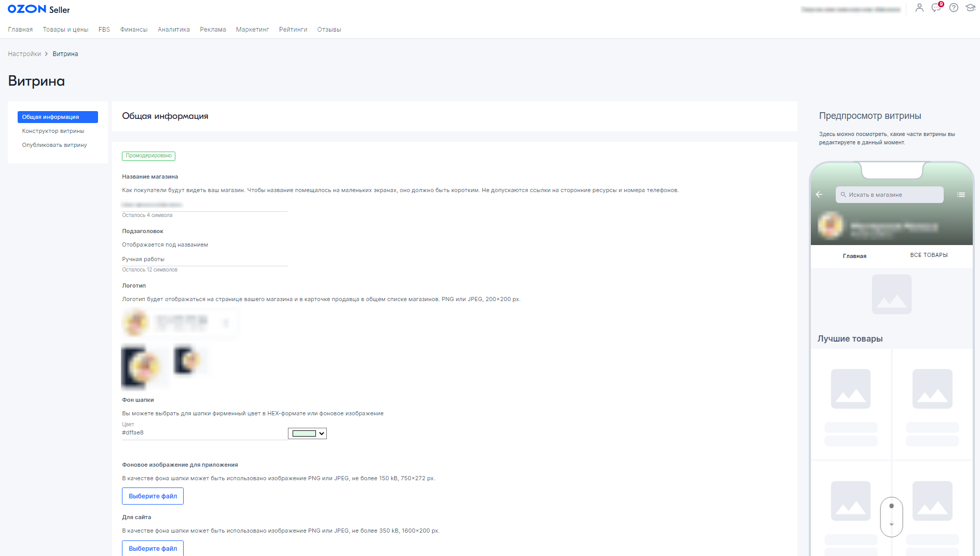Open the Финансы menu
Screen dimensions: 980x556
[134, 30]
